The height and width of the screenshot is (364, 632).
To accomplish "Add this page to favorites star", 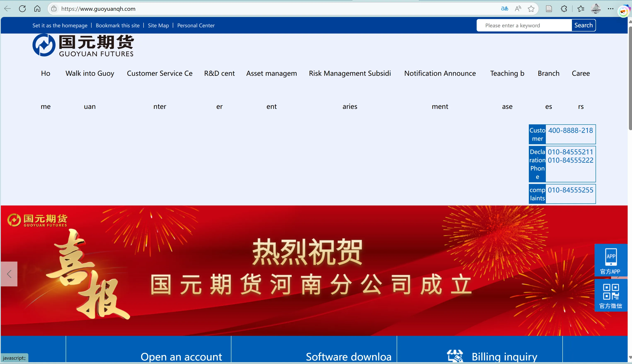I will pos(531,9).
